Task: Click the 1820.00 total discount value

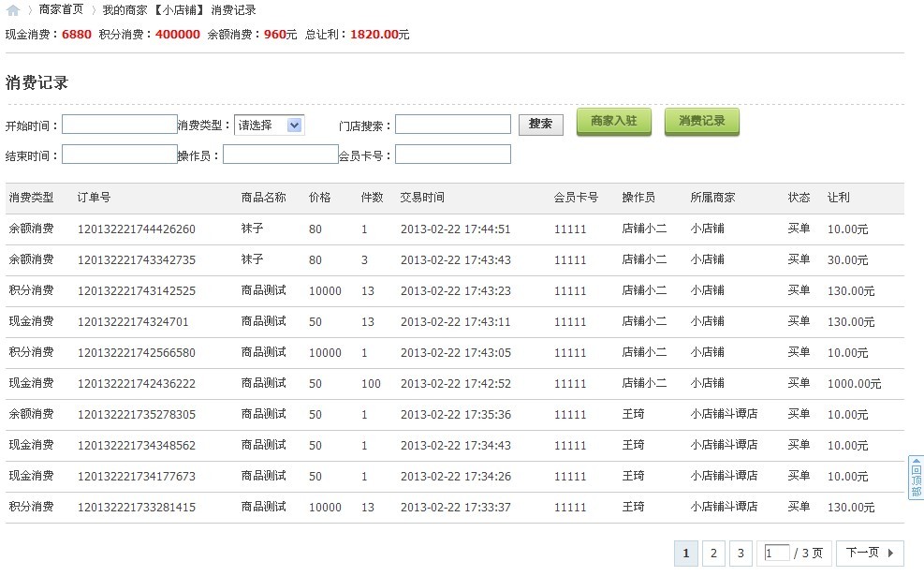Action: point(374,35)
